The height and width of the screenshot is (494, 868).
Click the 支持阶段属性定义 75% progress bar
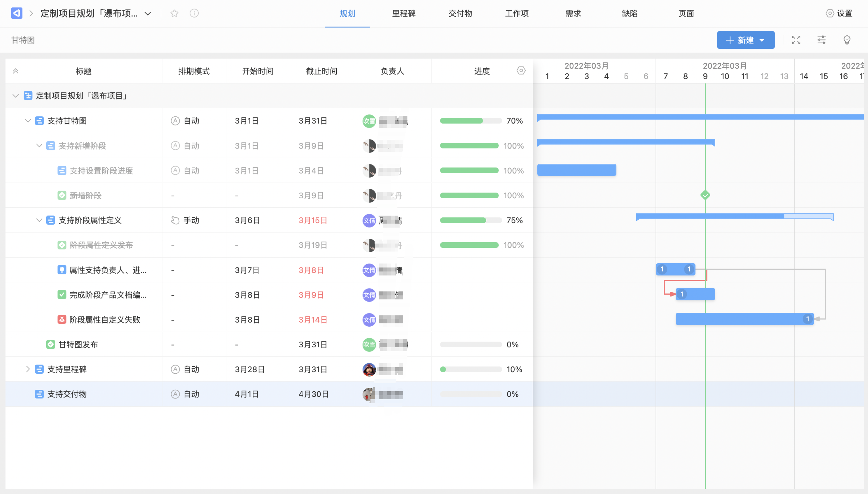(x=471, y=220)
